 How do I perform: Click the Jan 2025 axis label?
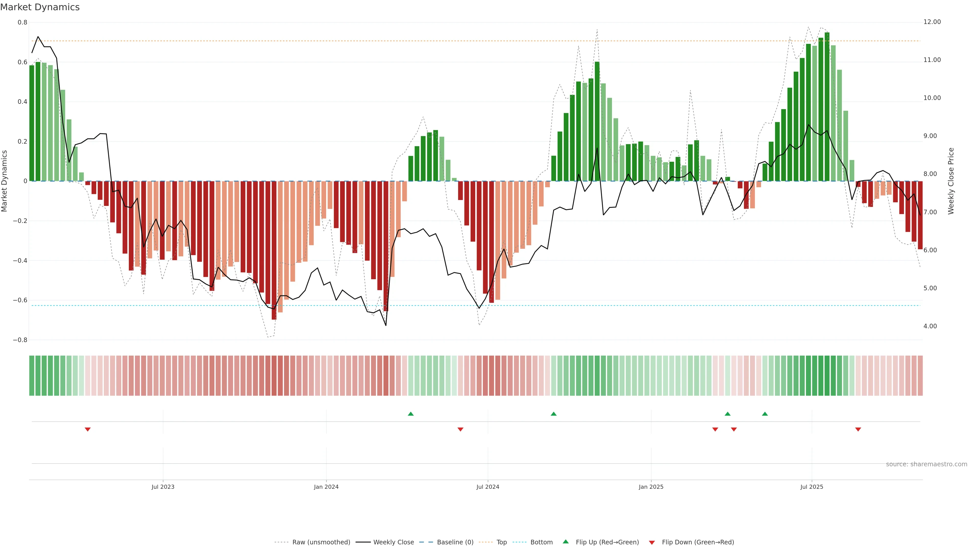click(x=651, y=487)
